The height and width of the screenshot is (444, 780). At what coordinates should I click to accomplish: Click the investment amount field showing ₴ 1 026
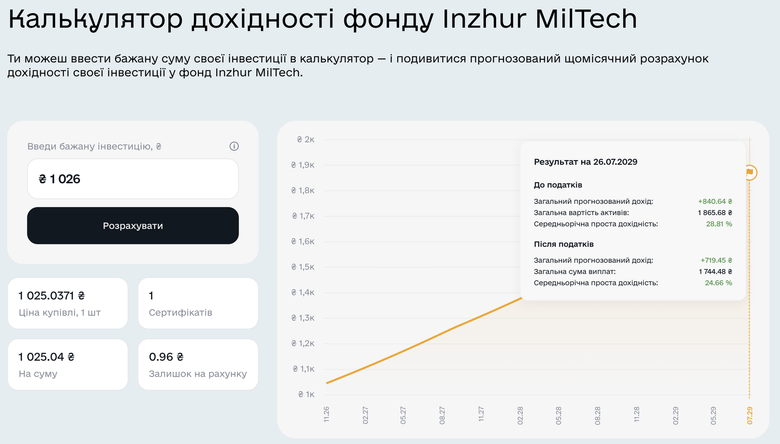tap(133, 179)
